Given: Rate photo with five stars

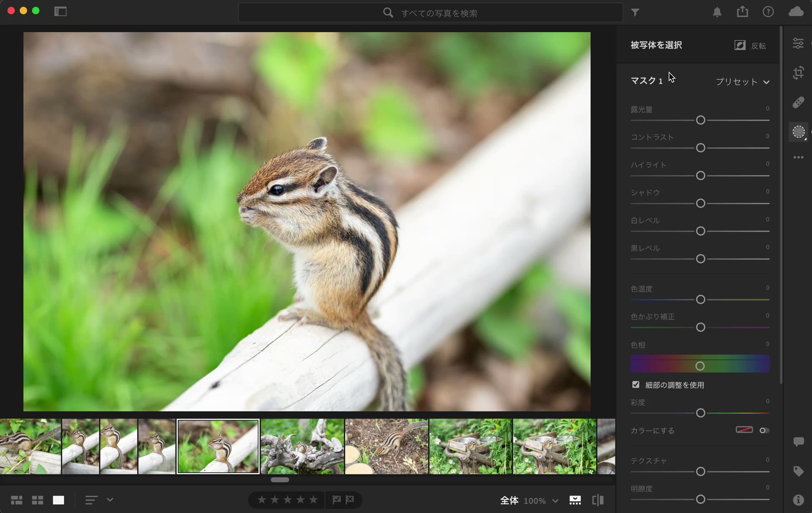Looking at the screenshot, I should pos(313,500).
